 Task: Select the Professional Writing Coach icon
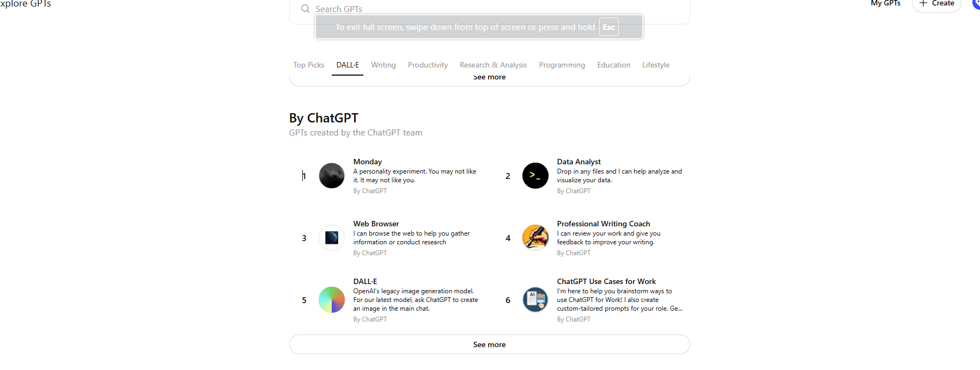point(535,238)
